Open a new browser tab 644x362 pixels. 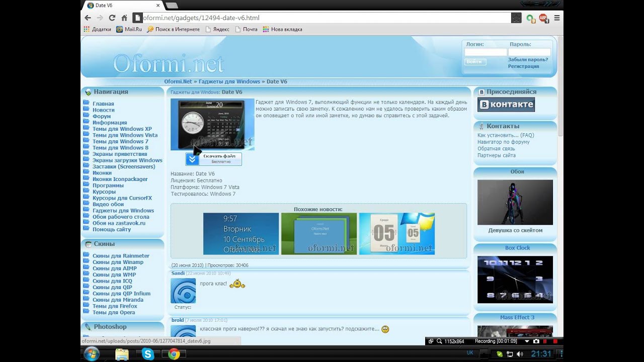coord(171,6)
